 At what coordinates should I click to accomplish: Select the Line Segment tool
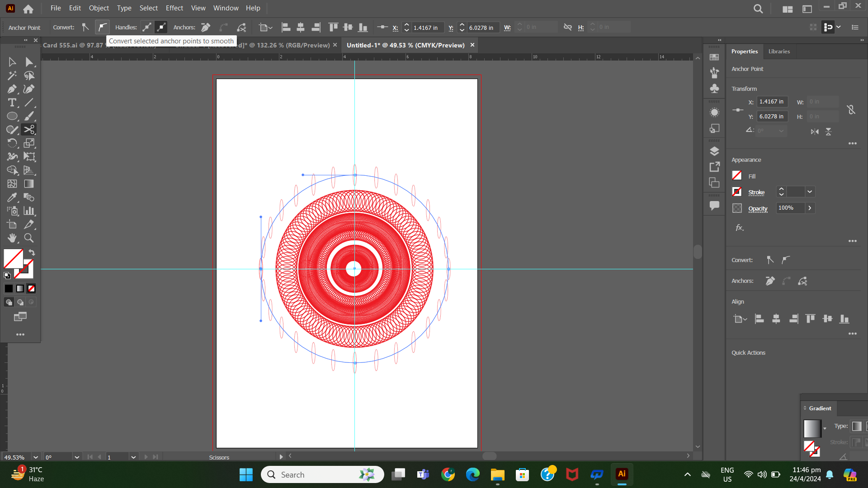pos(29,103)
